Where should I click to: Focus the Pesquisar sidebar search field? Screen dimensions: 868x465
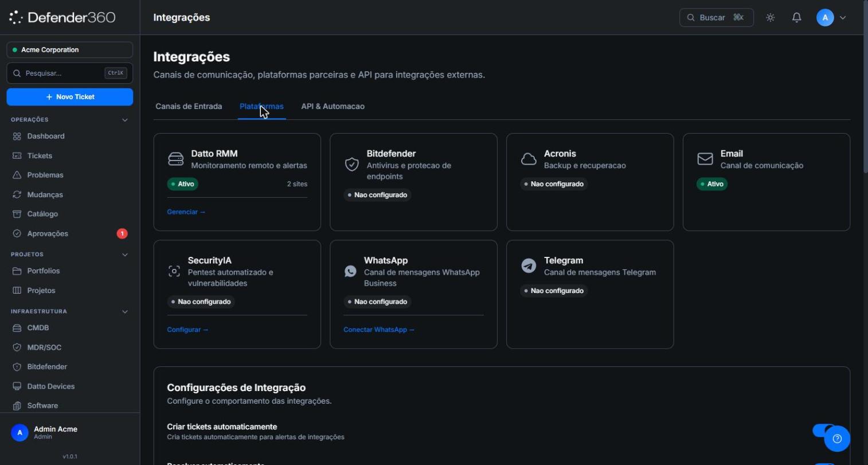70,73
